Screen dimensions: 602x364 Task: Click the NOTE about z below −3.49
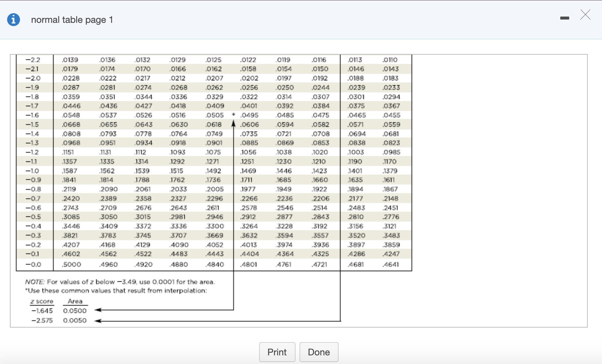click(x=120, y=282)
